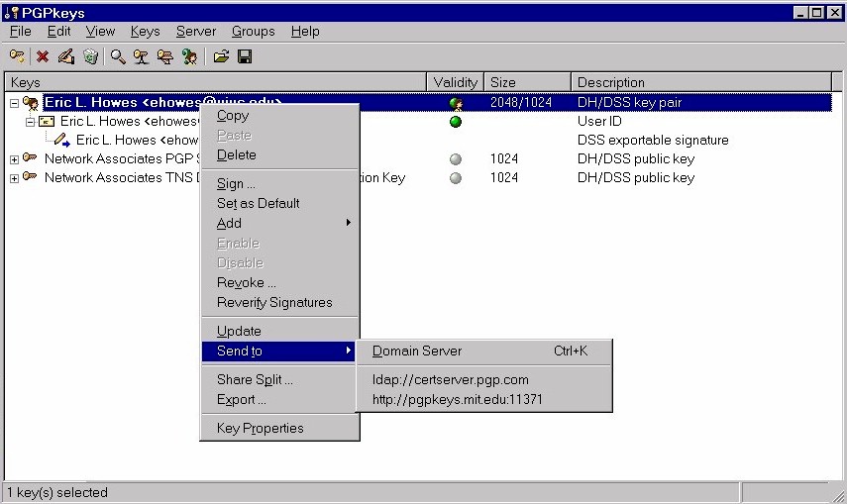Open the Groups menu
Image resolution: width=847 pixels, height=504 pixels.
tap(254, 32)
